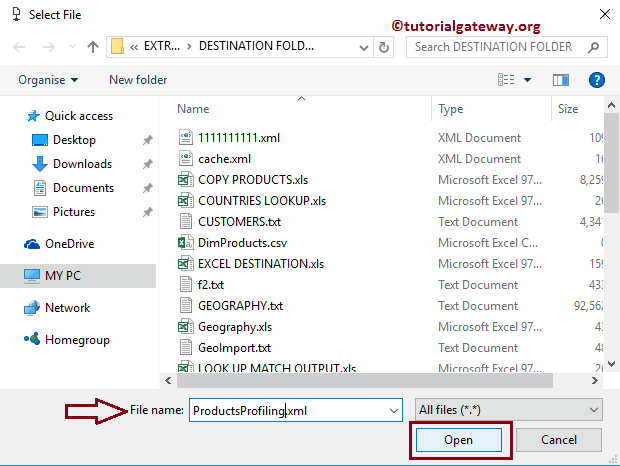Viewport: 620px width, 466px height.
Task: Click the search magnifier icon
Action: [x=593, y=47]
